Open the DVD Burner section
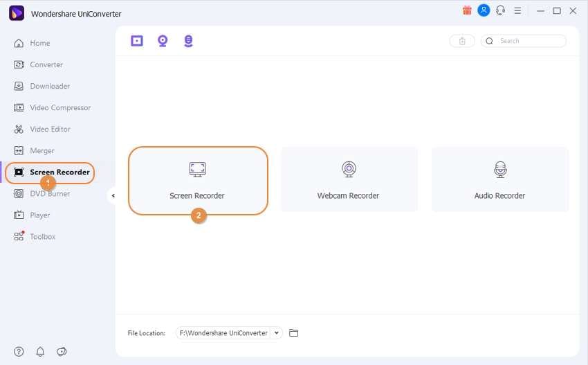 click(42, 194)
